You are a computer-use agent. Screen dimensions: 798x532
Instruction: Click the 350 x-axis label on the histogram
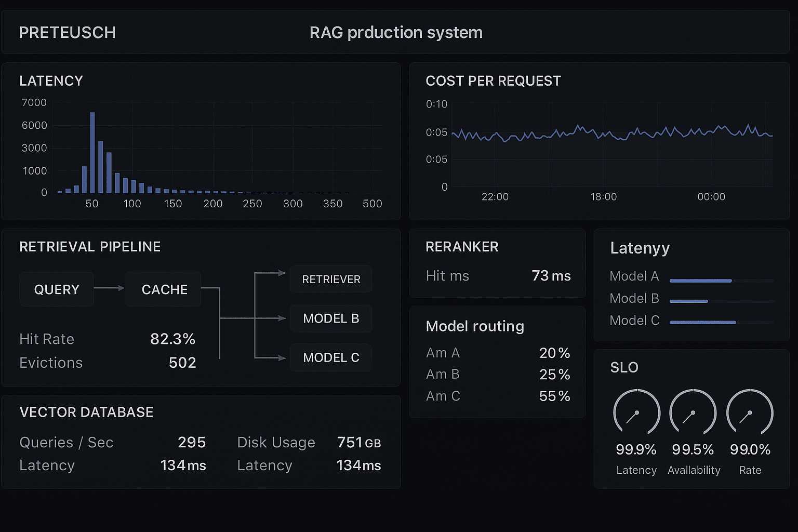click(333, 204)
